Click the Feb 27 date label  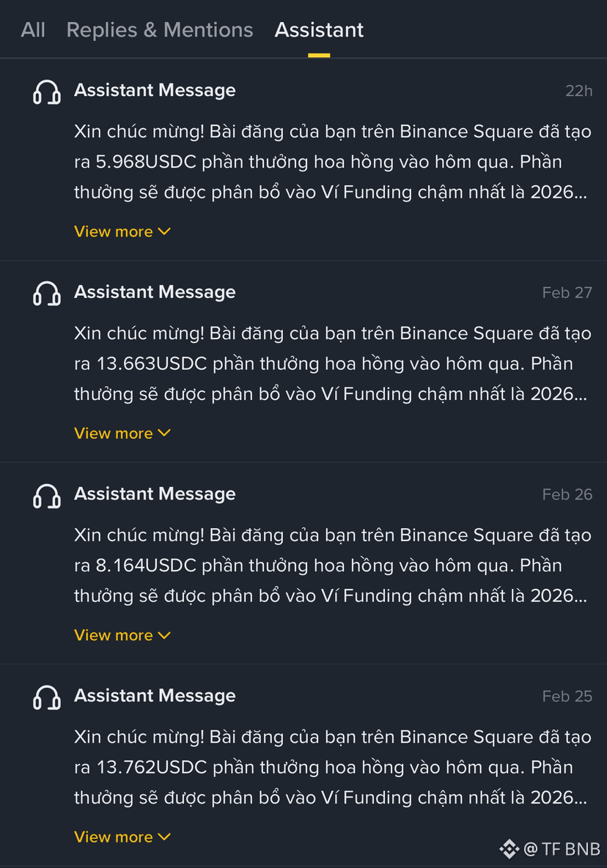coord(567,292)
